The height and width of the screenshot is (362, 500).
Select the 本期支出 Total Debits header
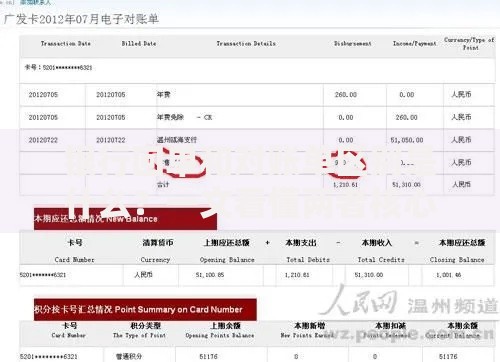click(x=308, y=251)
